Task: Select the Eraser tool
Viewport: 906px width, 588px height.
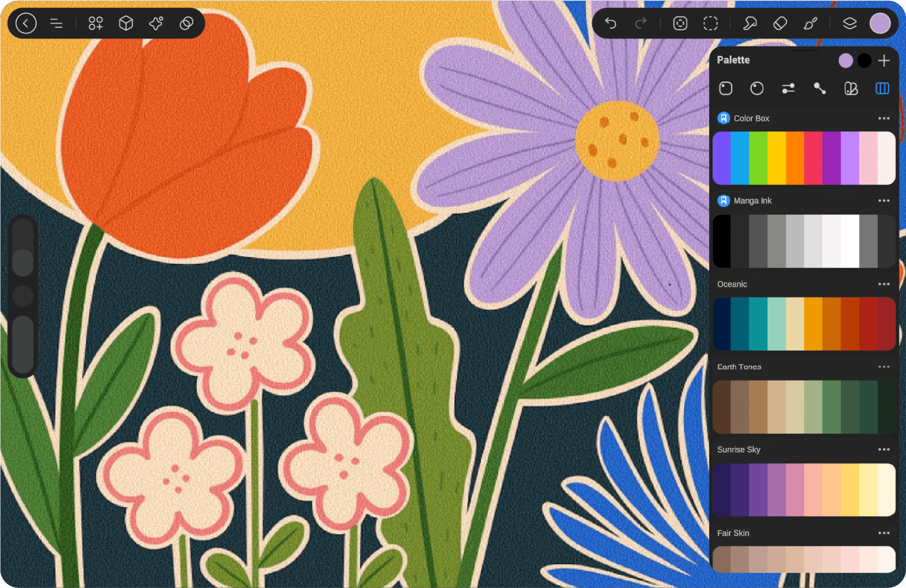Action: 779,23
